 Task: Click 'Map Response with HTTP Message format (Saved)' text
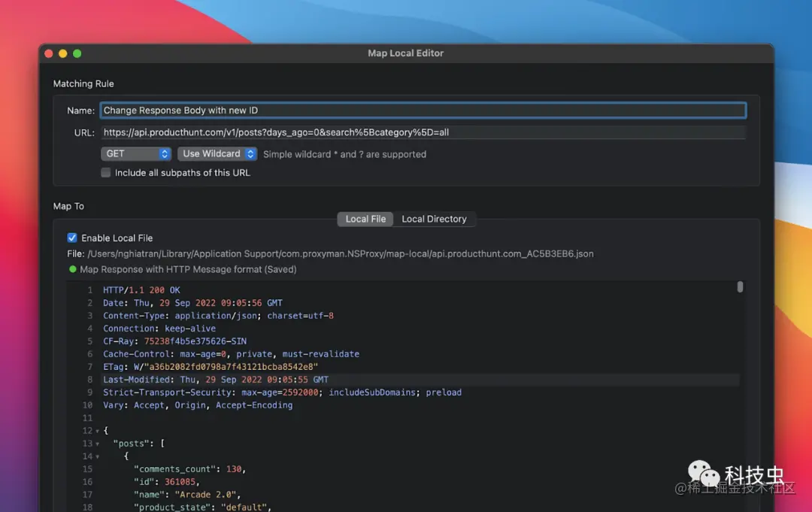click(188, 269)
